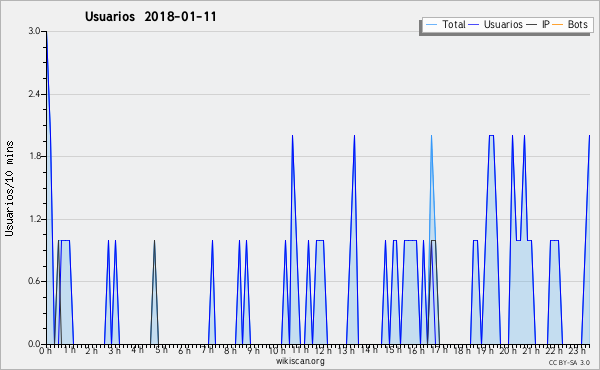Click the '12 h' x-axis label

[x=323, y=351]
